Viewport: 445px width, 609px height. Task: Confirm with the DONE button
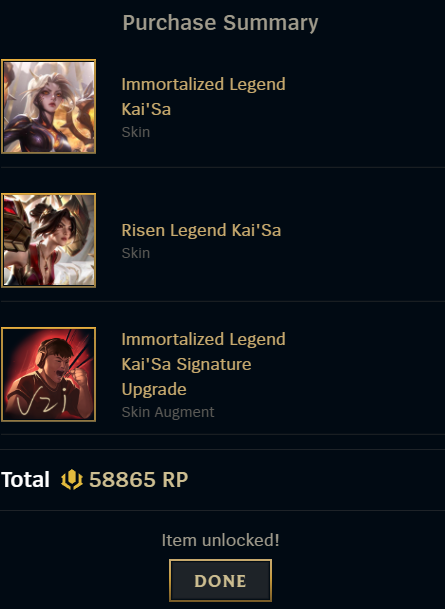pos(220,581)
